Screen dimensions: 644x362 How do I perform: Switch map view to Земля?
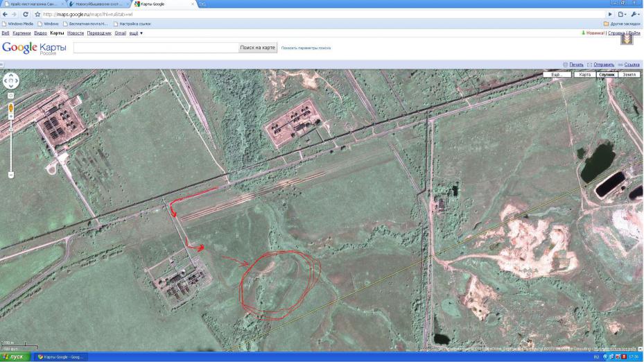tap(629, 74)
